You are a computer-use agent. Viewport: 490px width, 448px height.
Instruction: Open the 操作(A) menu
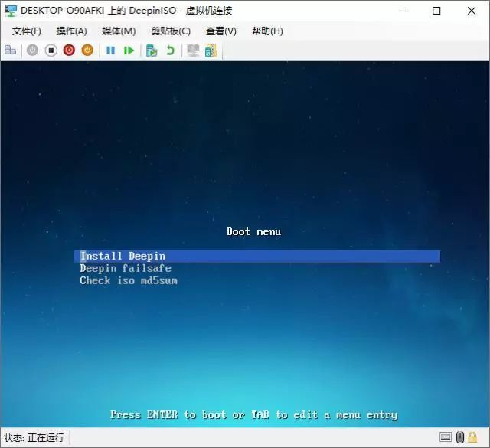(x=71, y=31)
